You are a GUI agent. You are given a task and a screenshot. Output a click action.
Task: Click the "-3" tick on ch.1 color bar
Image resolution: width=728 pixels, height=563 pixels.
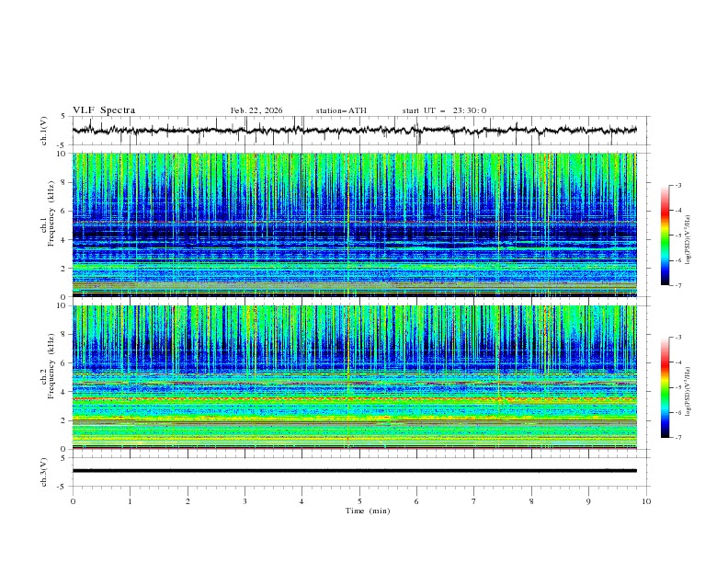tap(678, 185)
